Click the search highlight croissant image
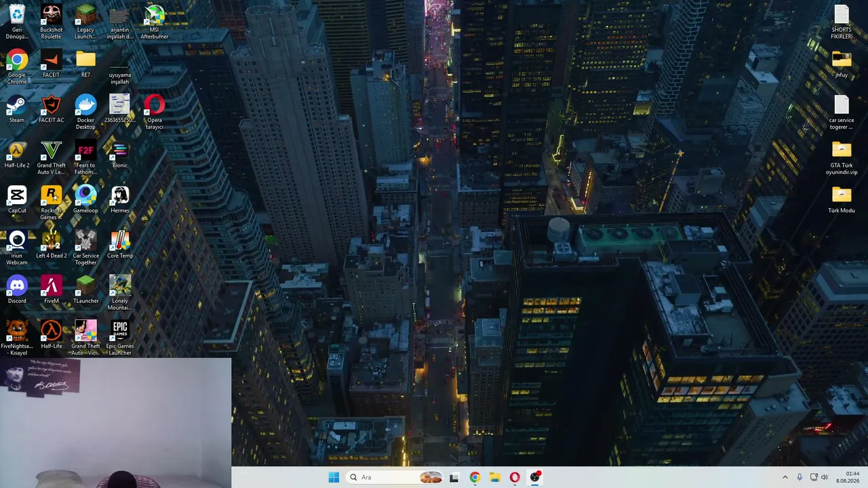The width and height of the screenshot is (868, 488). (x=431, y=477)
